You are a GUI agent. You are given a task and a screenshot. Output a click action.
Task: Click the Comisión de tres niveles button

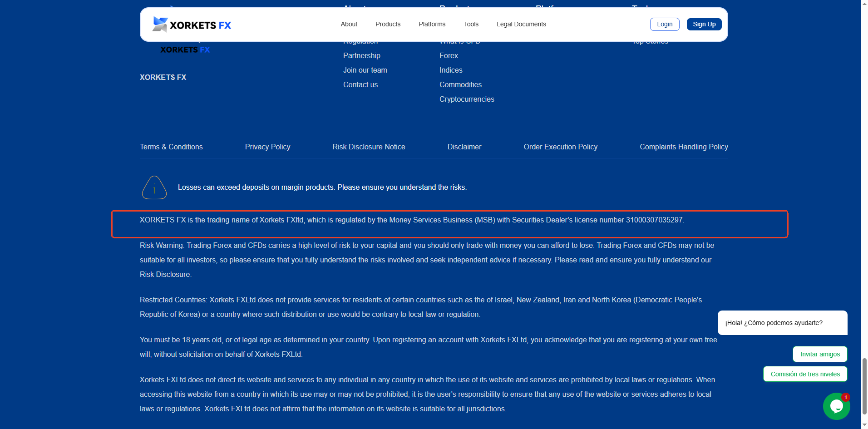tap(805, 374)
